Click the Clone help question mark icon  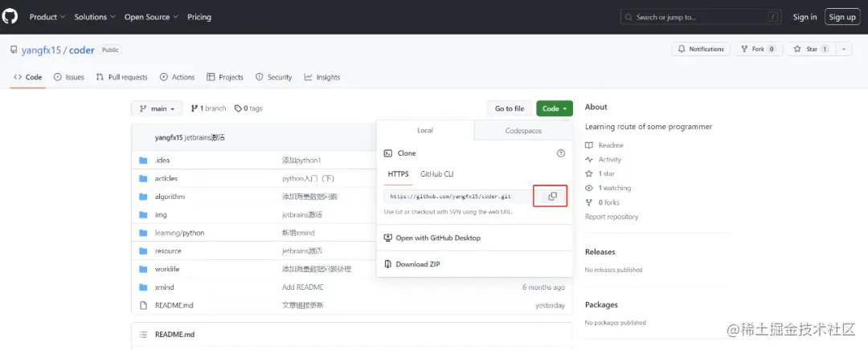coord(560,153)
